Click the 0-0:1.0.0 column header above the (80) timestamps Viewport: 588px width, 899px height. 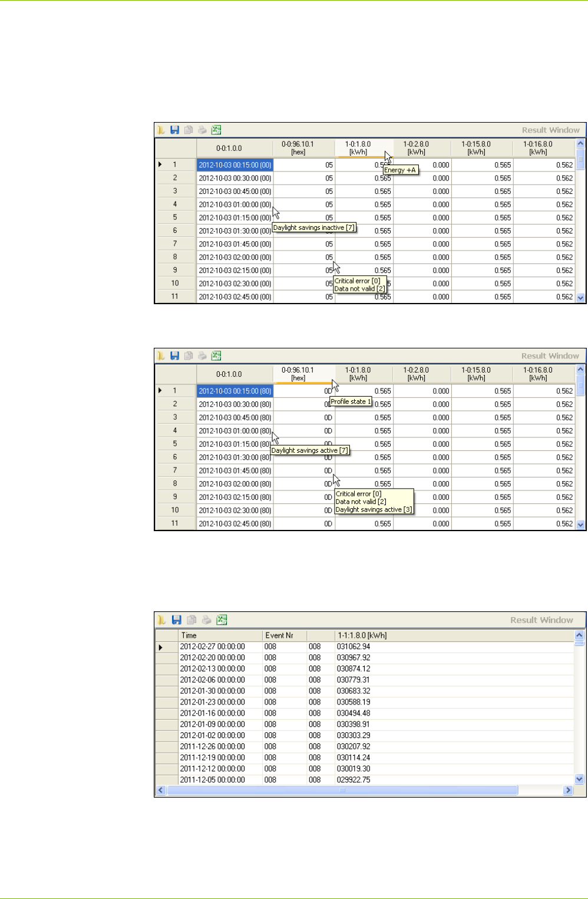tap(234, 374)
